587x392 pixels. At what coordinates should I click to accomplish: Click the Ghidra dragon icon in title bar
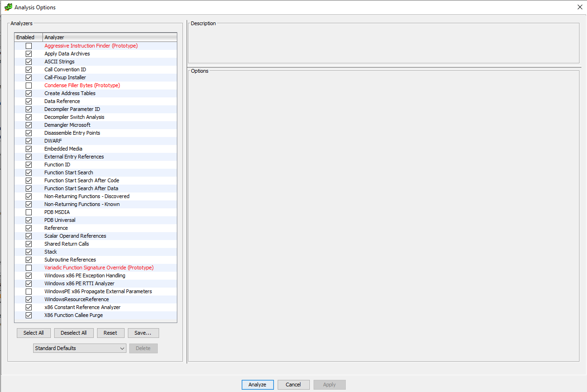pyautogui.click(x=8, y=7)
